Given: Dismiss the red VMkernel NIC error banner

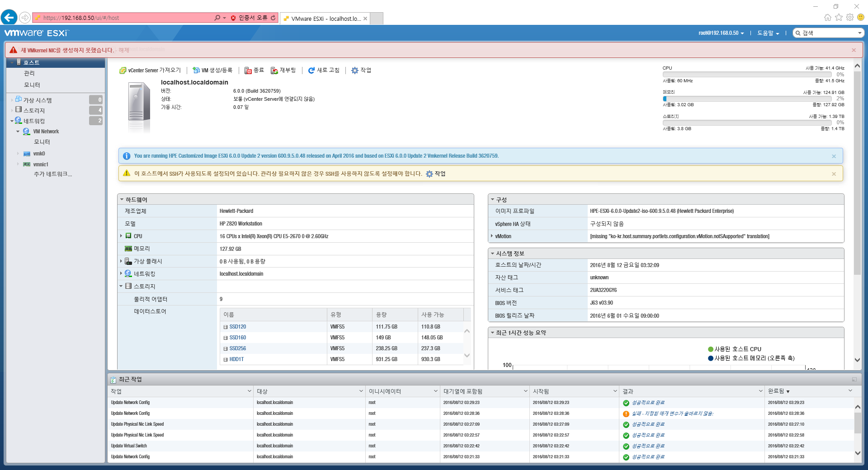Looking at the screenshot, I should [854, 50].
